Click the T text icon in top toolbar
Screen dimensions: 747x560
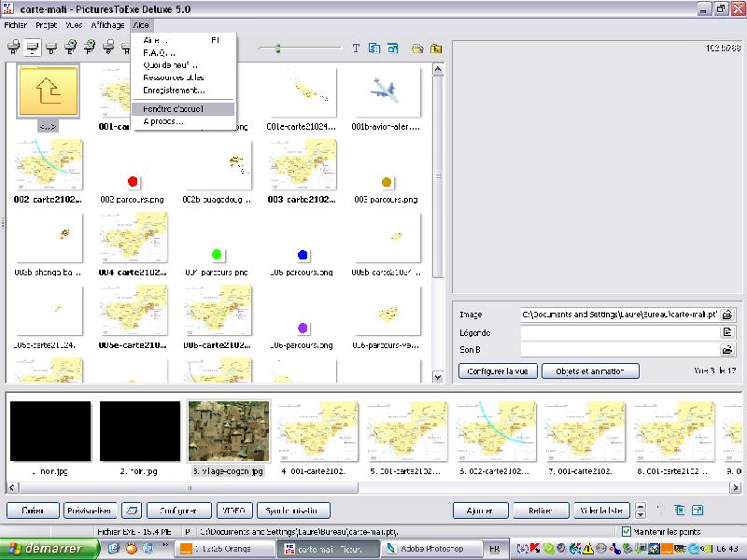click(x=356, y=49)
